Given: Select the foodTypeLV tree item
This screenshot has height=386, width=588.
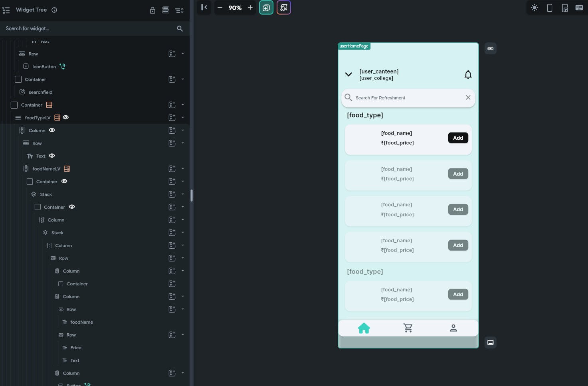Looking at the screenshot, I should point(38,118).
